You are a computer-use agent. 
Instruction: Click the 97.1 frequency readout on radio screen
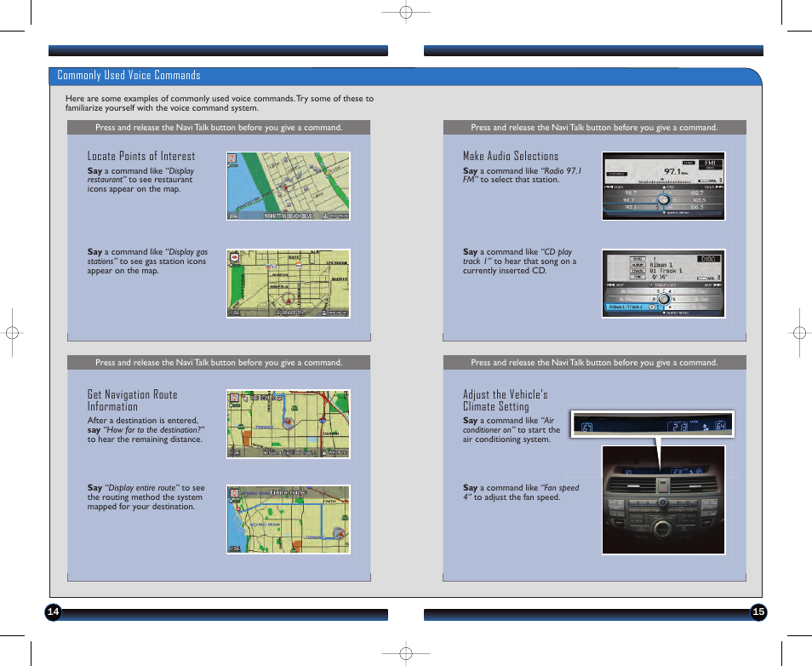(676, 171)
